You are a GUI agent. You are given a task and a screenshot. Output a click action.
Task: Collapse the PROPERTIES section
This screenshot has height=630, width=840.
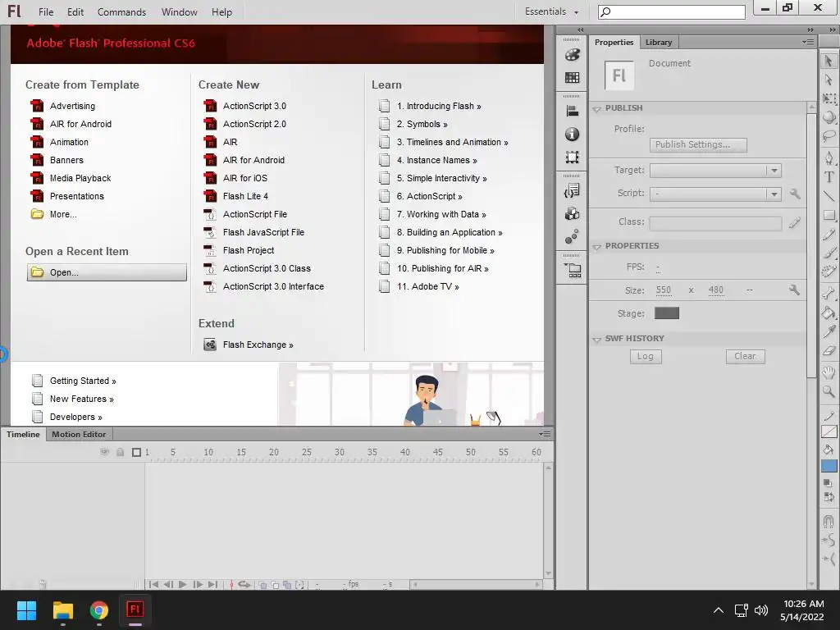(597, 246)
